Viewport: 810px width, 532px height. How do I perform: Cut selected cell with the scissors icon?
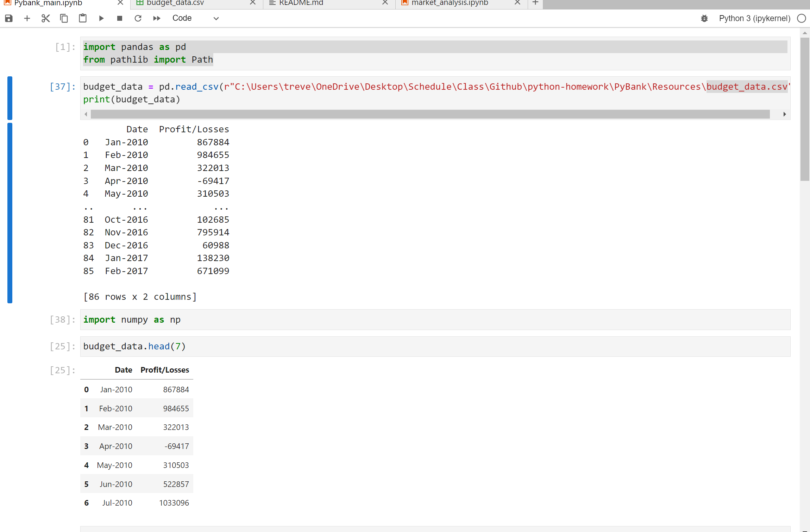[x=45, y=18]
